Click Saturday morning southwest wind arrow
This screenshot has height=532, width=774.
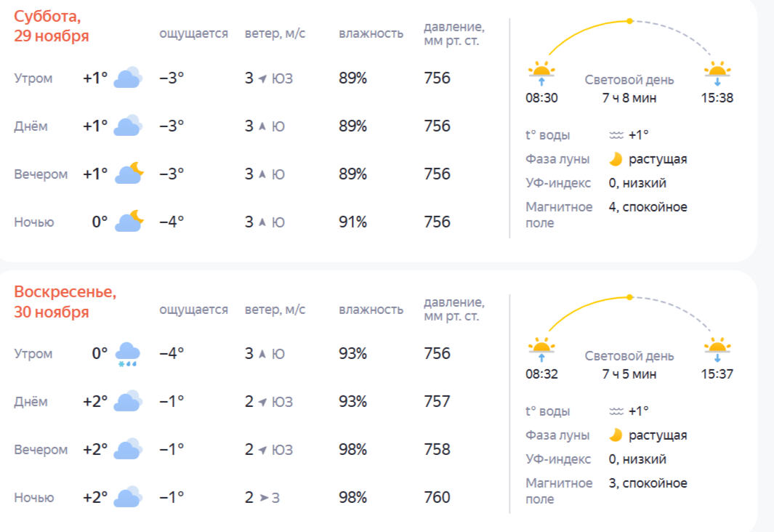pos(262,78)
